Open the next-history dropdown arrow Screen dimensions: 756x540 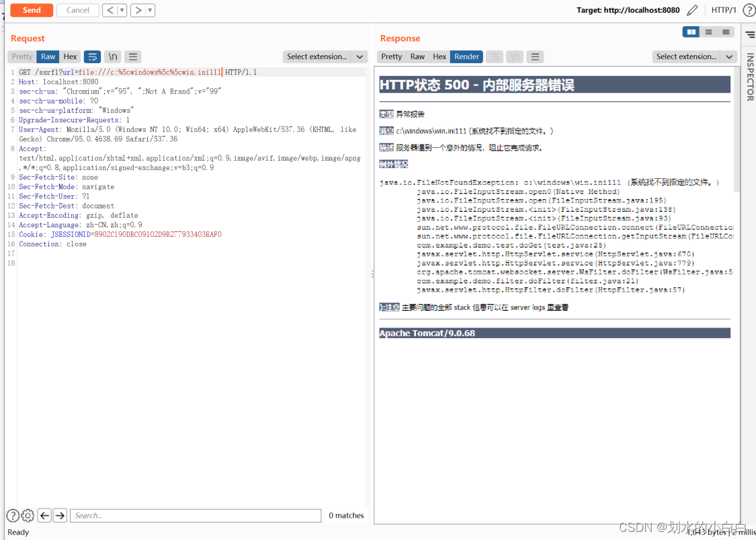pyautogui.click(x=151, y=10)
